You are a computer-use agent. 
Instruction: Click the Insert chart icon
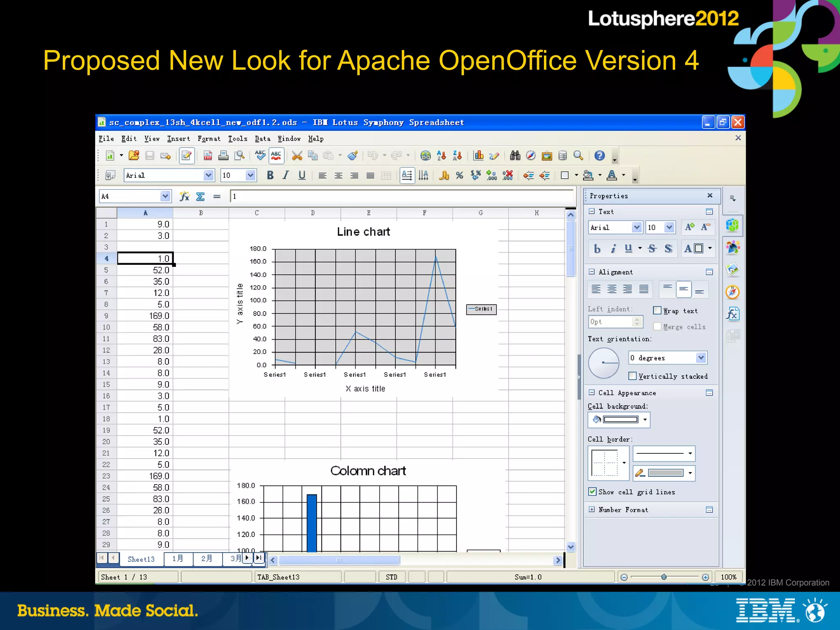(478, 156)
